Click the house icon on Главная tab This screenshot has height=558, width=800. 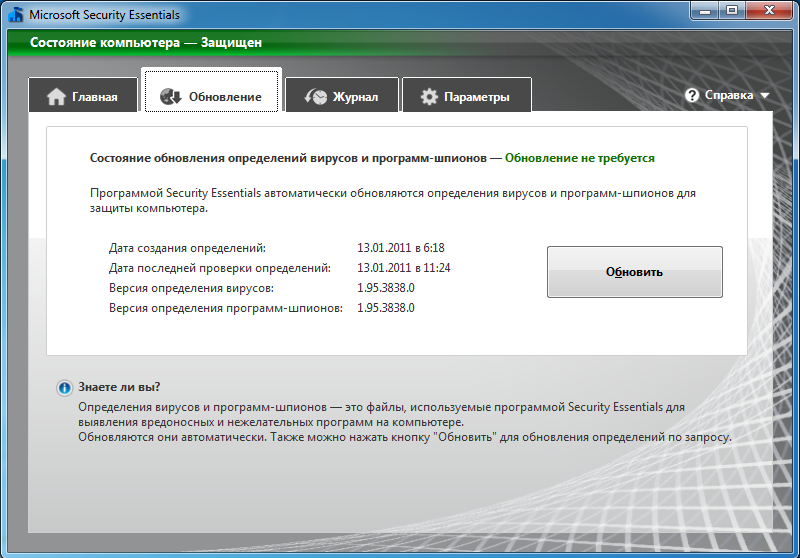click(x=56, y=96)
